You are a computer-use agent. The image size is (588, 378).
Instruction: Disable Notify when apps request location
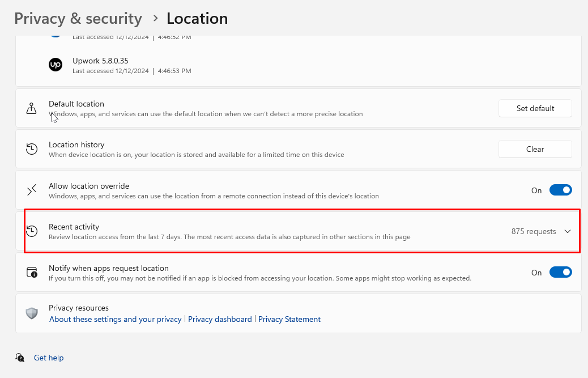(561, 273)
